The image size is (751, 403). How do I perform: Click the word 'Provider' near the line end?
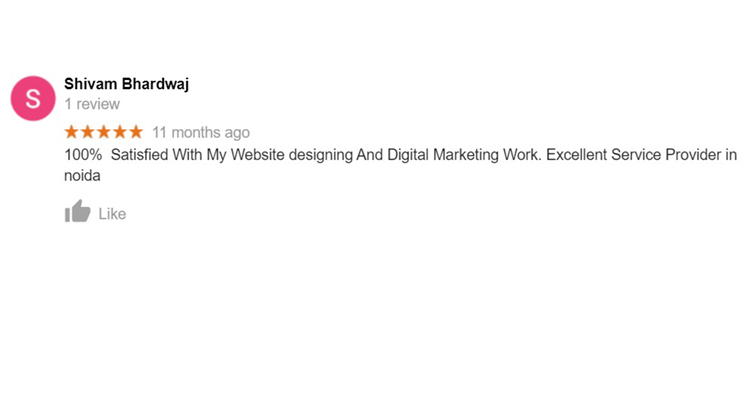tap(694, 155)
